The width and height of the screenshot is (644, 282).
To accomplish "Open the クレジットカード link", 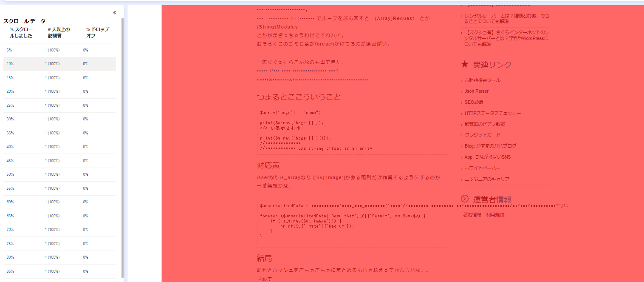I will pos(483,135).
